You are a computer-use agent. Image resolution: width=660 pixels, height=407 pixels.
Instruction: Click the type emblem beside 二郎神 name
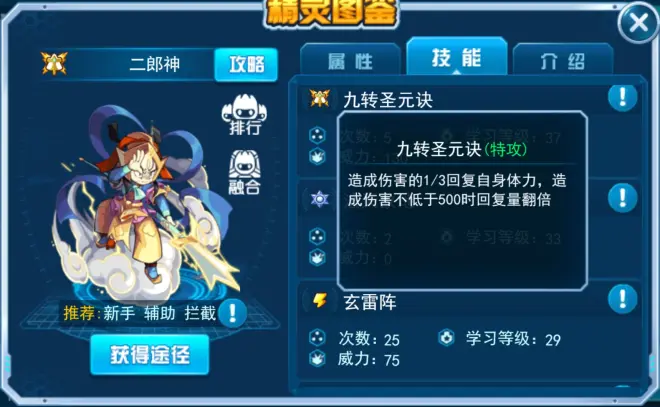54,64
